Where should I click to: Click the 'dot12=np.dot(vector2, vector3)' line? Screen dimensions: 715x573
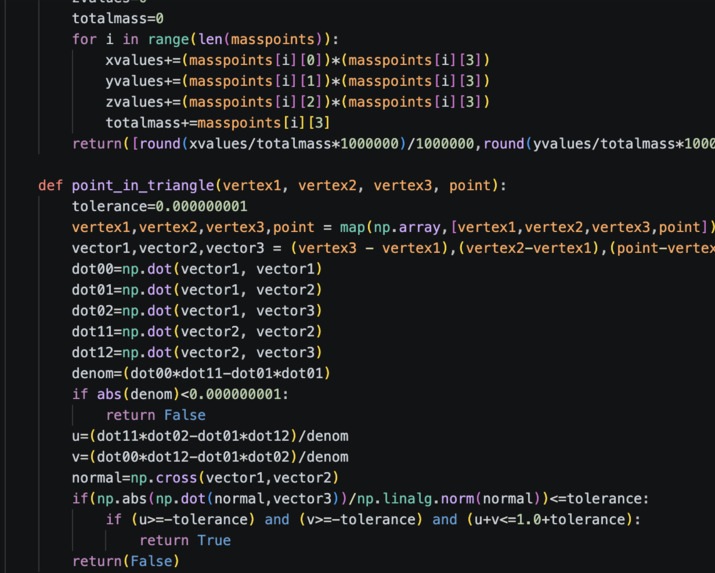click(197, 353)
